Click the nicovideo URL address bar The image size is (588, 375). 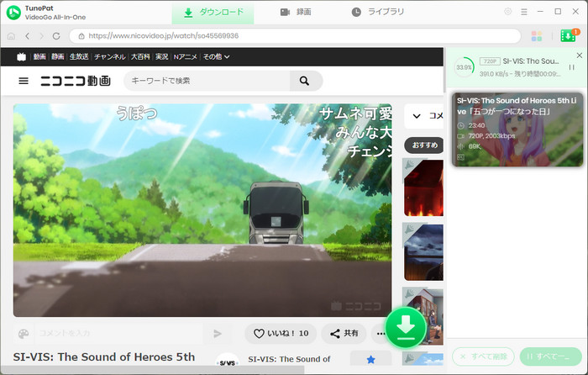(x=295, y=36)
